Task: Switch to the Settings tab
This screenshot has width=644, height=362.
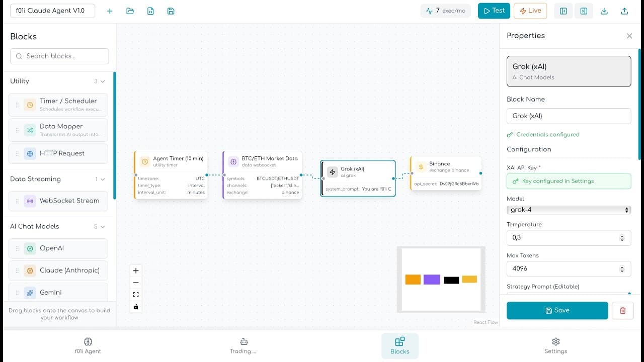Action: tap(555, 346)
